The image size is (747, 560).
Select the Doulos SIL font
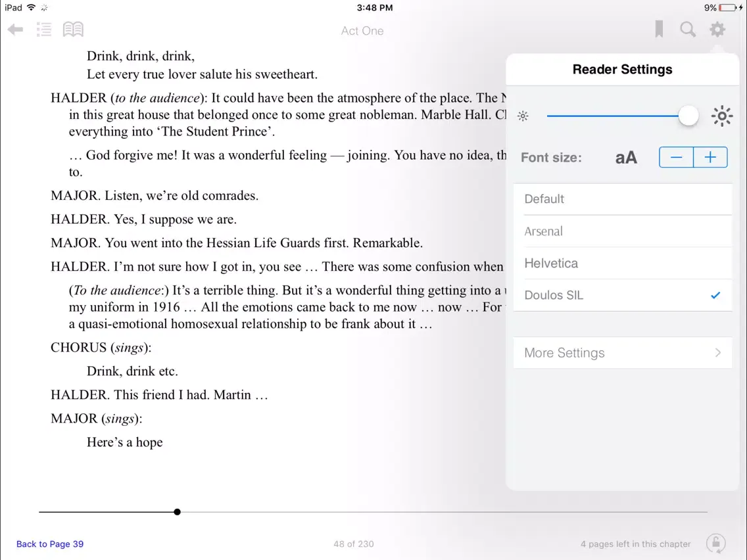[622, 295]
